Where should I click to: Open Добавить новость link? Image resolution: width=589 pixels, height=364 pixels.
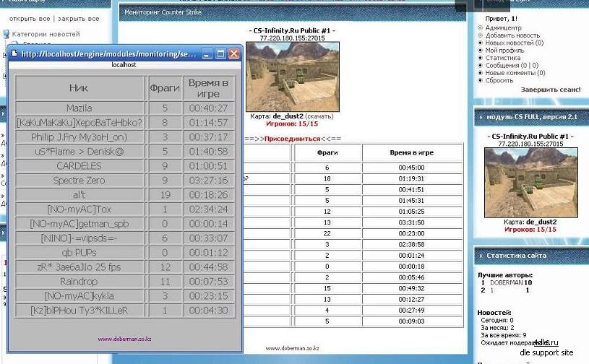pos(512,35)
